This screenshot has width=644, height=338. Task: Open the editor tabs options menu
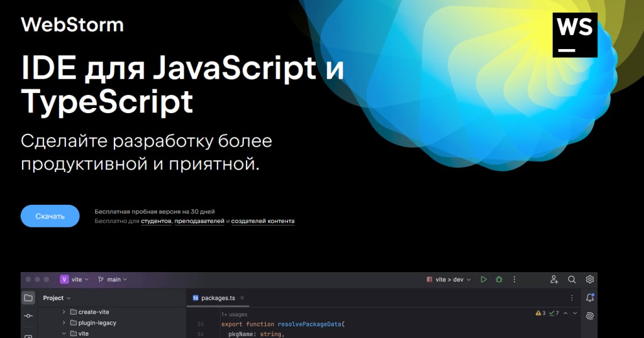(x=572, y=298)
